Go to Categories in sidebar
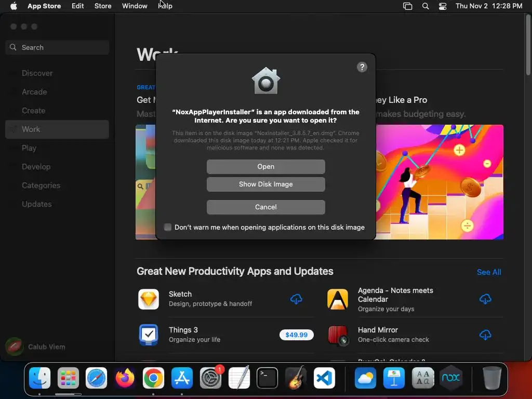Image resolution: width=532 pixels, height=399 pixels. point(41,185)
